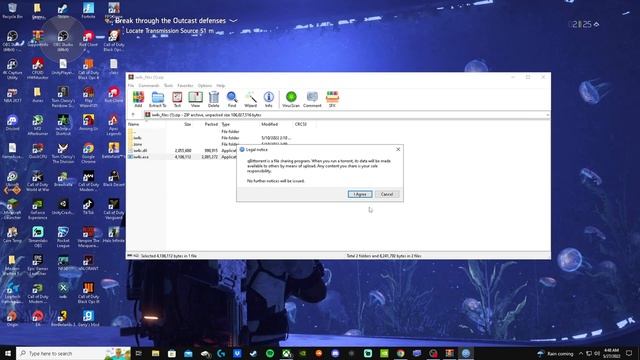
Task: Click the Windows Start button
Action: tap(8, 353)
